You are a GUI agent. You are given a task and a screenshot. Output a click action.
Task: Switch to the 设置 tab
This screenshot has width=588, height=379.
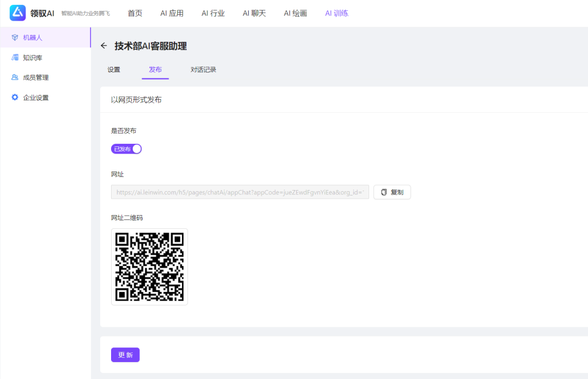pos(114,69)
